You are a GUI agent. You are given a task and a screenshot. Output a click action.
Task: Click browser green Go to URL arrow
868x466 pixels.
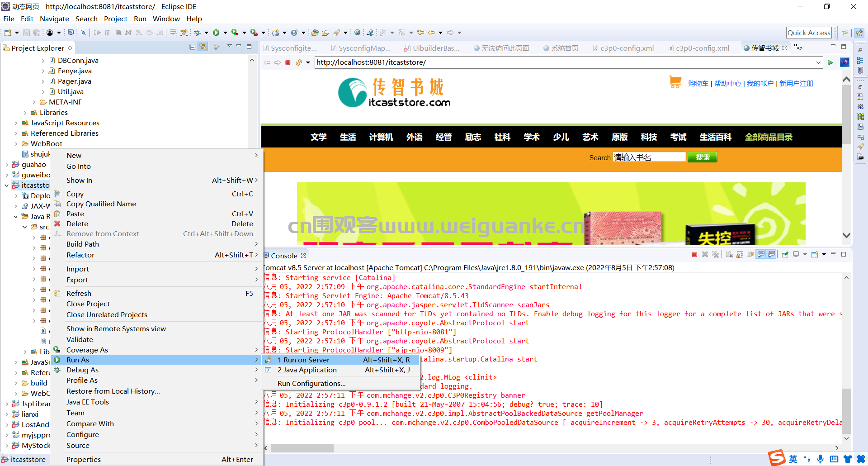pyautogui.click(x=830, y=62)
